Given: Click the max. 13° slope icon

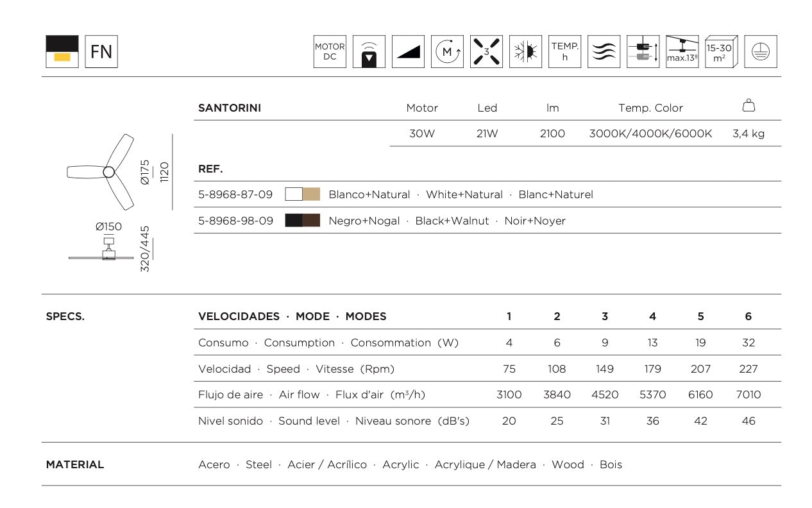Looking at the screenshot, I should [x=682, y=52].
